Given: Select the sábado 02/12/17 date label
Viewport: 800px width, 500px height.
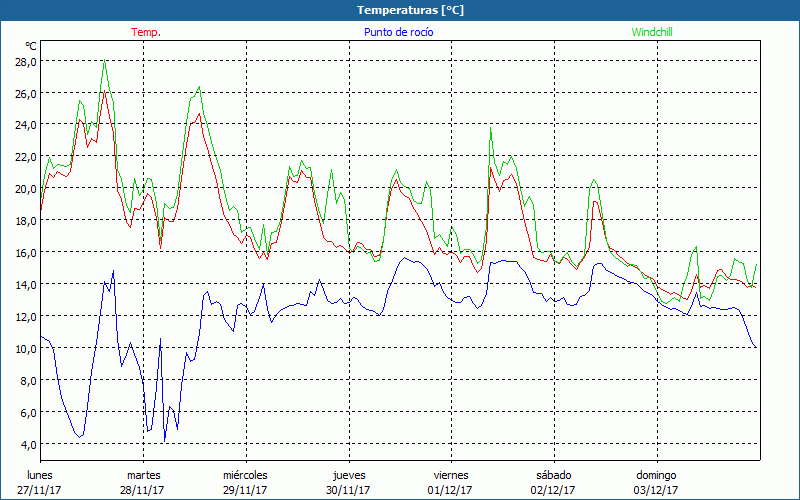Looking at the screenshot, I should click(553, 482).
